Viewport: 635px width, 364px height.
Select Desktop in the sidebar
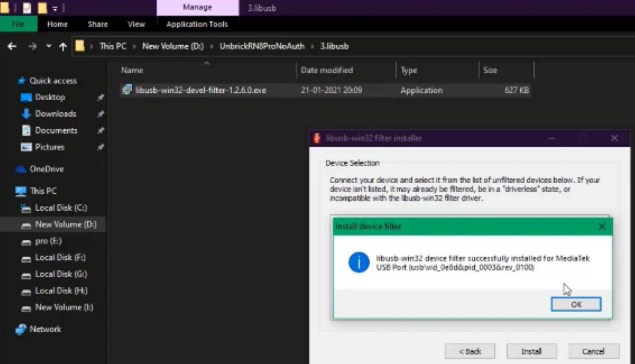click(x=50, y=97)
